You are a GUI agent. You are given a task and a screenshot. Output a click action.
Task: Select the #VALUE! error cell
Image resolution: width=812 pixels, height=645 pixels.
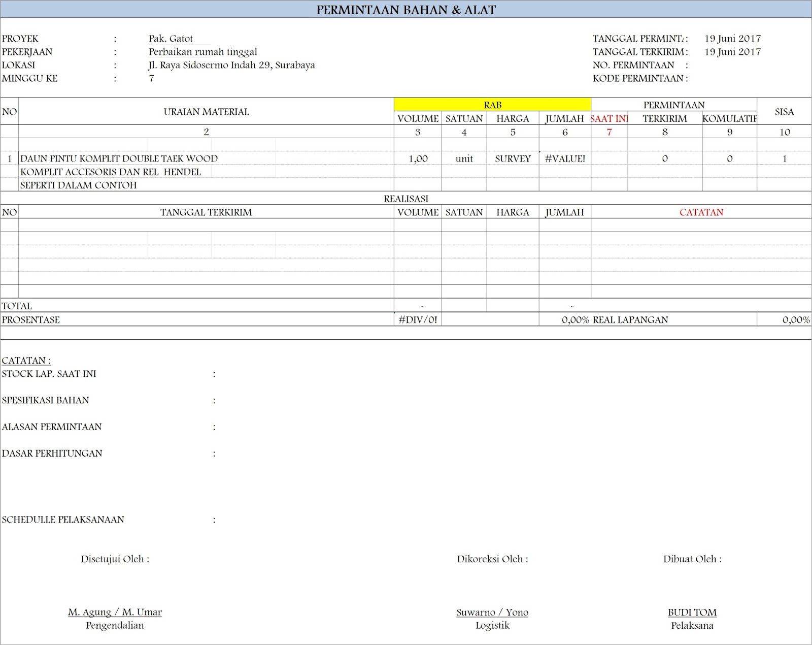[x=565, y=158]
